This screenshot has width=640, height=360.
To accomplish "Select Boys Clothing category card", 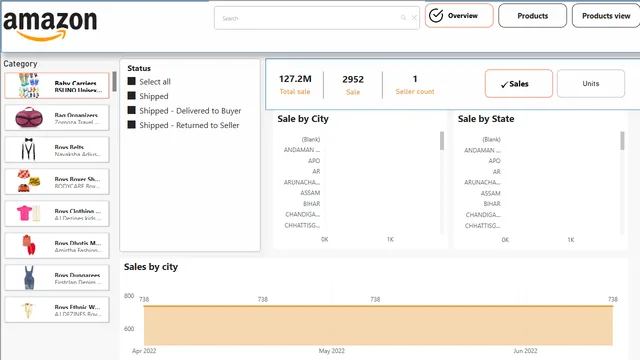I will click(57, 213).
